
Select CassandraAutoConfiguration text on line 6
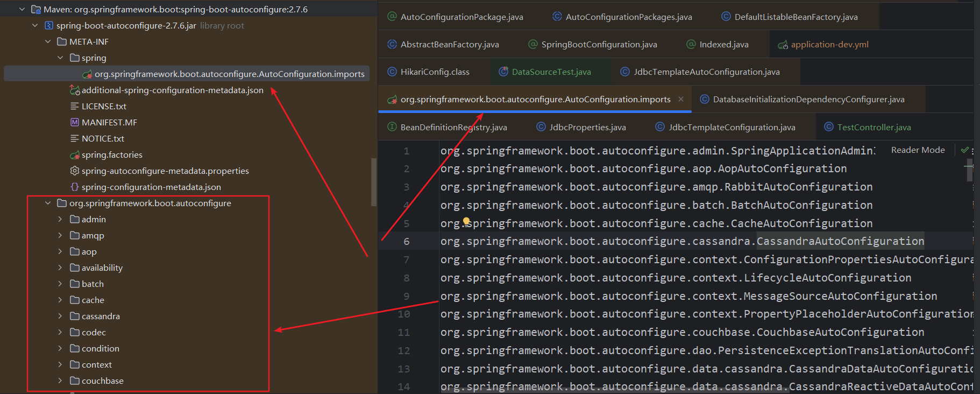point(840,241)
